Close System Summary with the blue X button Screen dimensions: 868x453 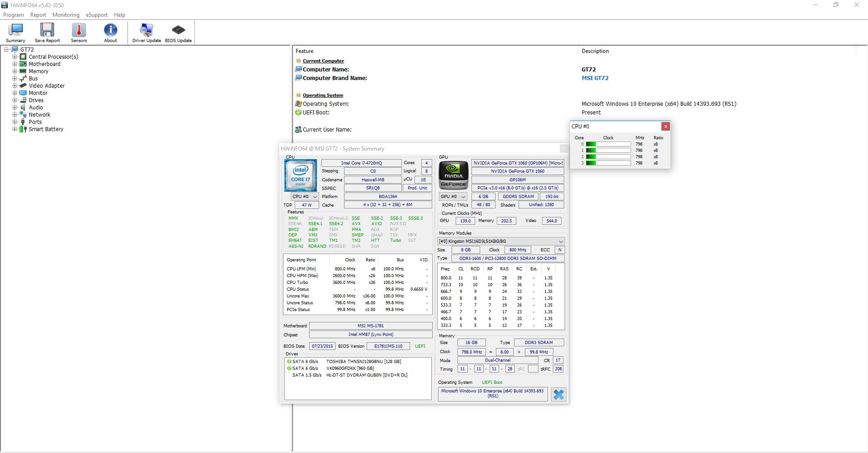coord(559,395)
